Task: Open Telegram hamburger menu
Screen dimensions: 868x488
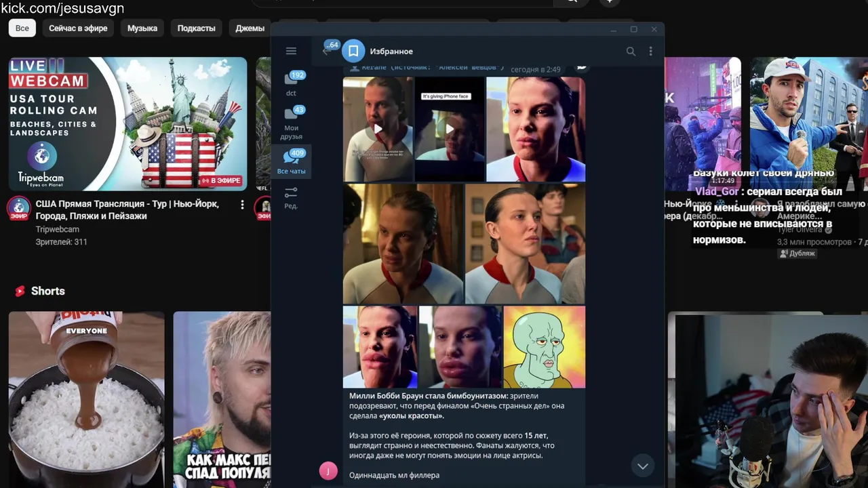Action: 291,51
